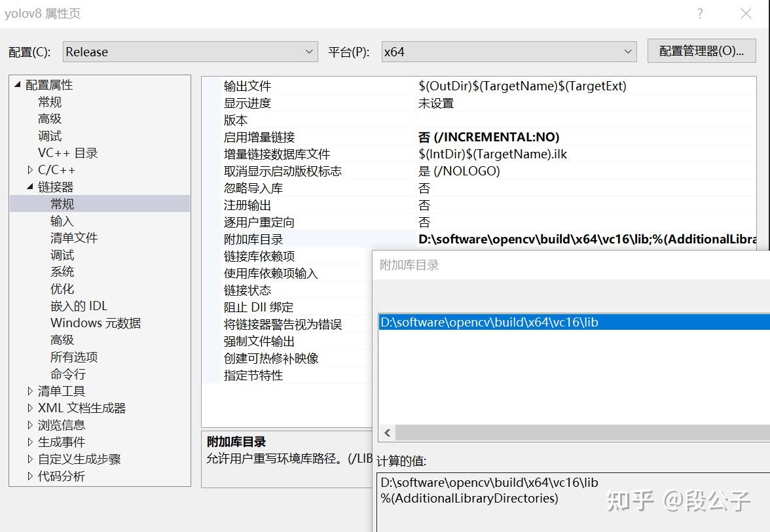Collapse the 配置属性 tree node

click(x=16, y=84)
